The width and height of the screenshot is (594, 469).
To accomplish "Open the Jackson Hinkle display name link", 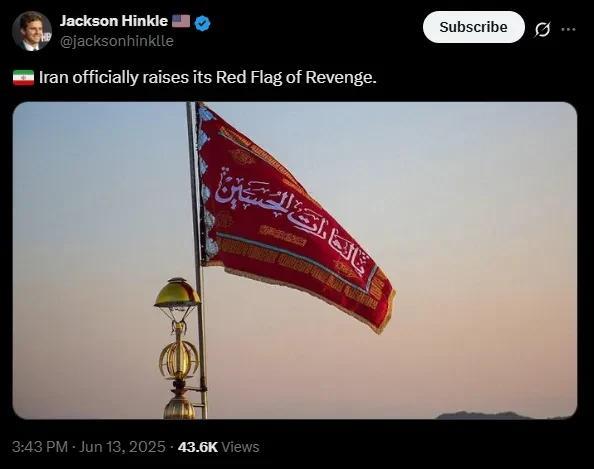I will pos(114,21).
